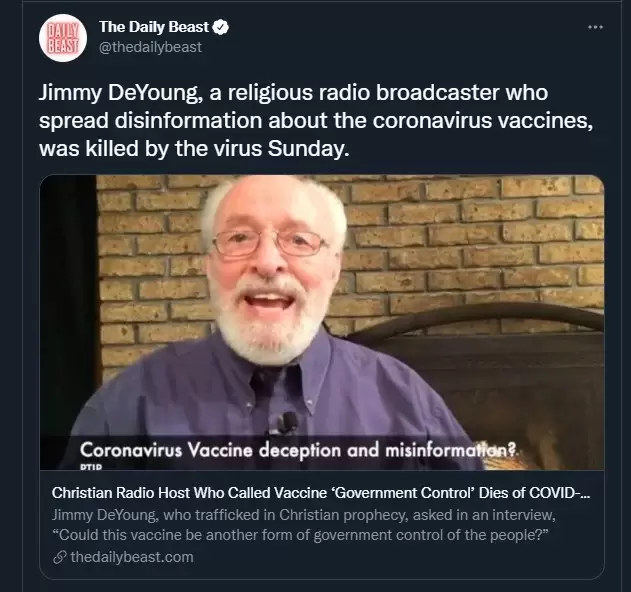The image size is (631, 592).
Task: Open the article preview image
Action: coord(322,322)
